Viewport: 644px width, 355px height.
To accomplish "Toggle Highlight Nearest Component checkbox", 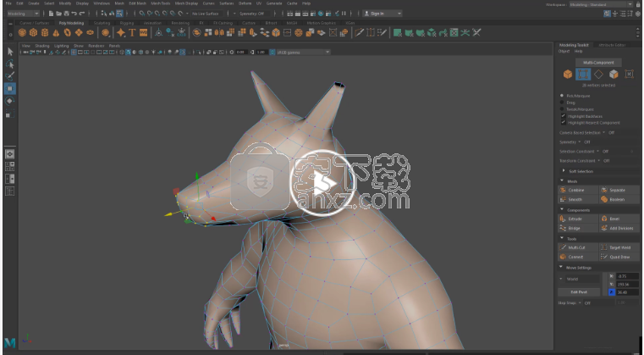I will (x=562, y=122).
